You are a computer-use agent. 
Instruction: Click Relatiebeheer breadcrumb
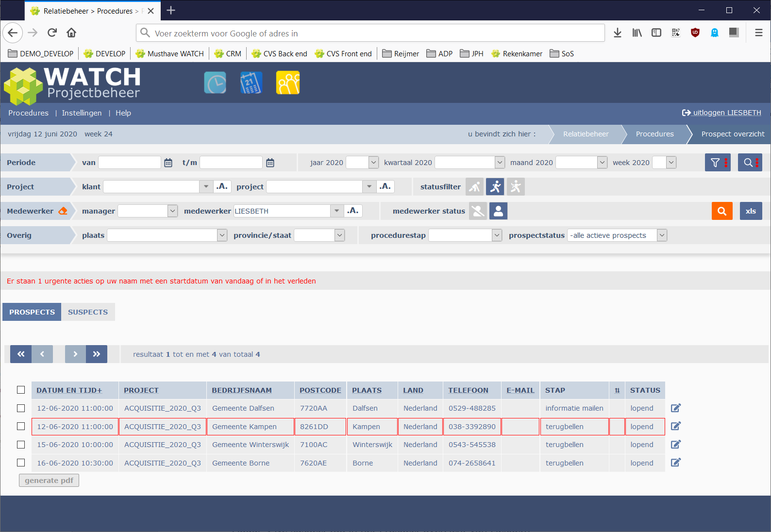point(586,134)
